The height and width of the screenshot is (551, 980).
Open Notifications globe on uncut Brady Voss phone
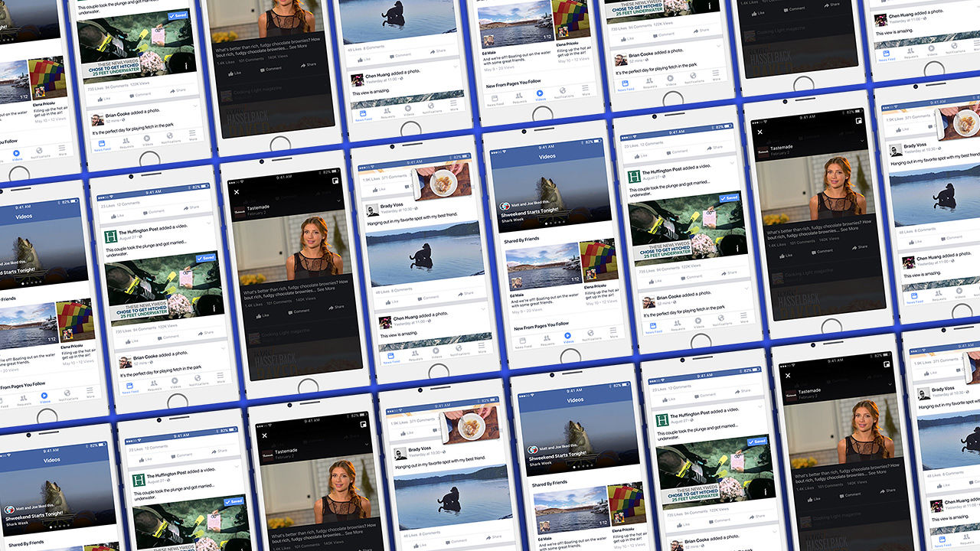(x=459, y=350)
